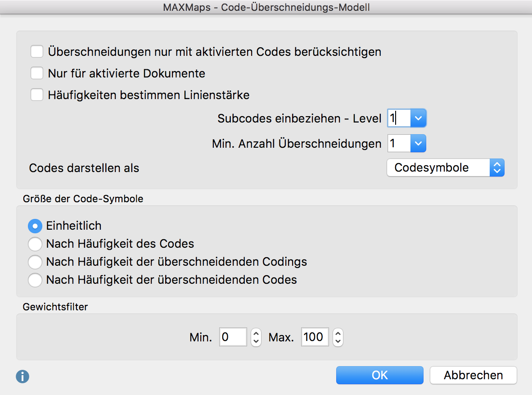Focus the Gewichtsfilter Max. field
This screenshot has width=532, height=395.
[x=315, y=337]
